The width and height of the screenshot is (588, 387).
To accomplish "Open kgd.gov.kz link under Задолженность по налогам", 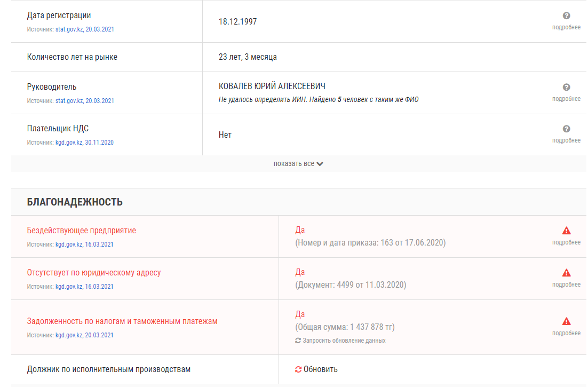I will tap(84, 335).
